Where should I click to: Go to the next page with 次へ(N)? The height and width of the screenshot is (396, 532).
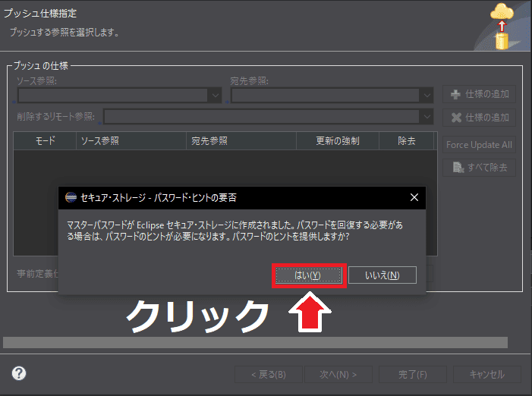338,374
